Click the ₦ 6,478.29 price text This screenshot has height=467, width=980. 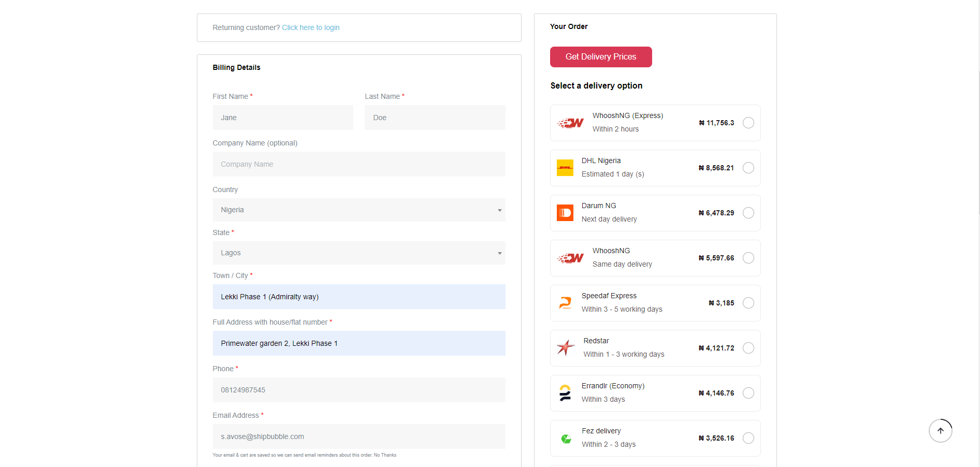point(716,213)
